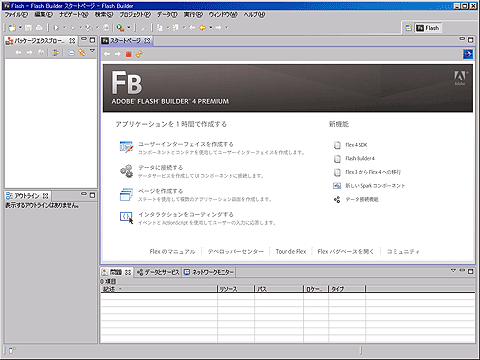Click Collapse All in Package Explorer toolbar
480x360 pixels.
(x=71, y=53)
